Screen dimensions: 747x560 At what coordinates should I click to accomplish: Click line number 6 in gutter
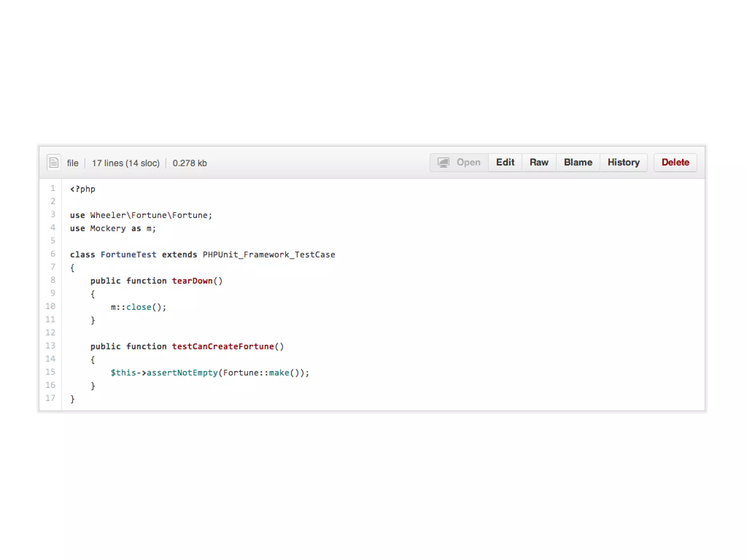point(53,254)
